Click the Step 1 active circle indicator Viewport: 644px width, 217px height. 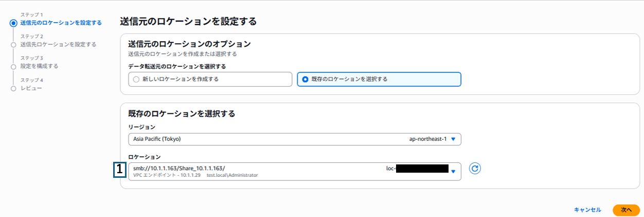coord(13,23)
